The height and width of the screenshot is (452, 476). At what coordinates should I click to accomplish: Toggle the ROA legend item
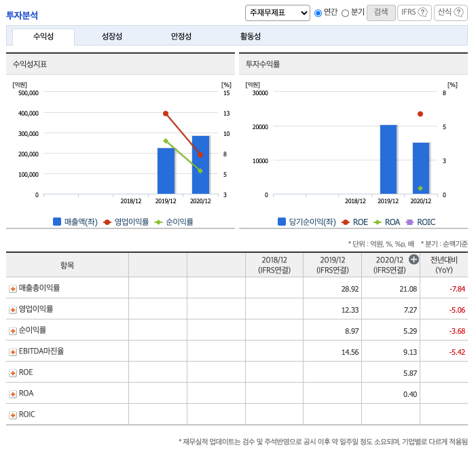[x=387, y=222]
